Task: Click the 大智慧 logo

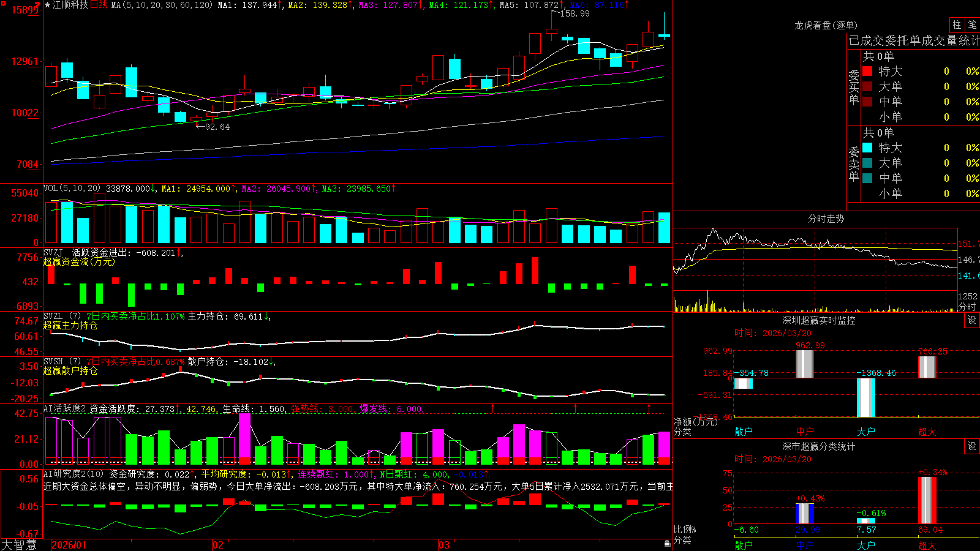Action: pos(19,545)
